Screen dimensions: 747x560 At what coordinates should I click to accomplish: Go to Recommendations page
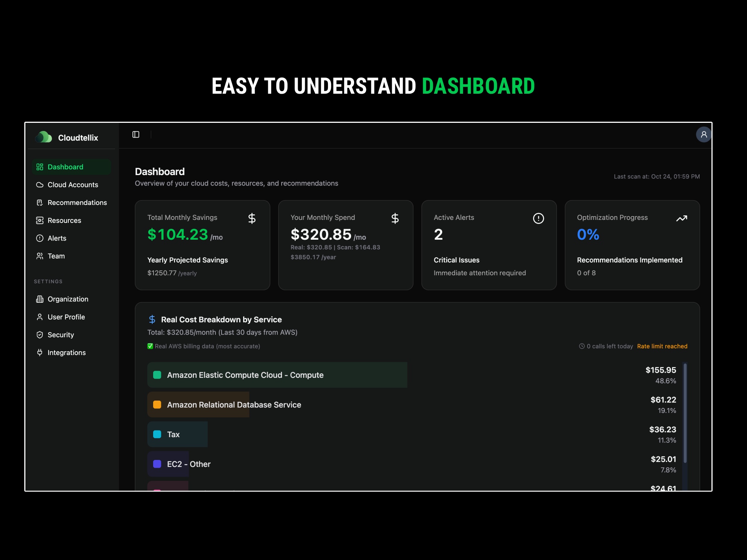pos(77,203)
